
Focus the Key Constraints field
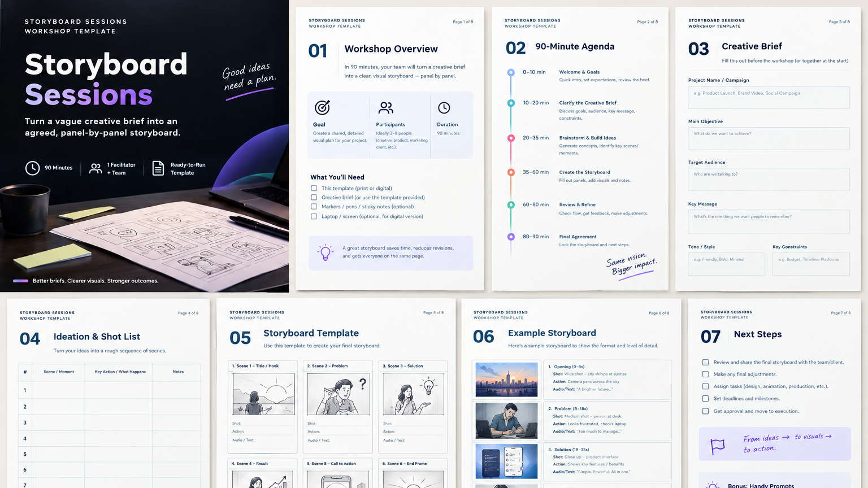coord(811,264)
